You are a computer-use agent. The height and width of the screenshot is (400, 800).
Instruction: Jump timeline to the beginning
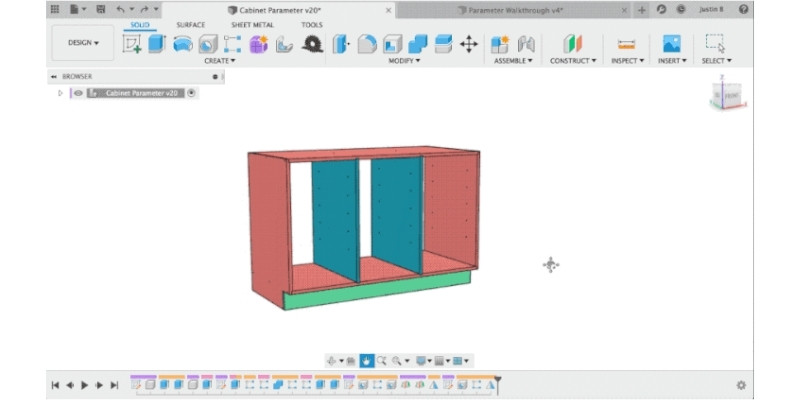[x=55, y=385]
